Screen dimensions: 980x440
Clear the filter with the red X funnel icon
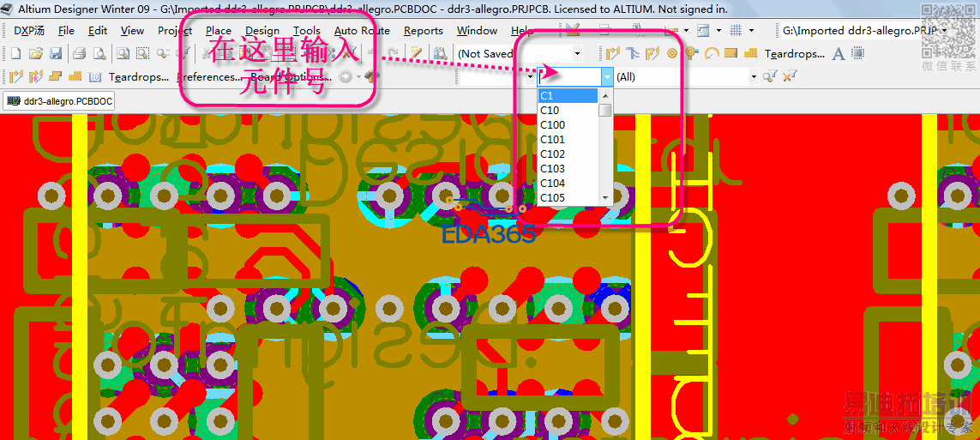coord(791,77)
